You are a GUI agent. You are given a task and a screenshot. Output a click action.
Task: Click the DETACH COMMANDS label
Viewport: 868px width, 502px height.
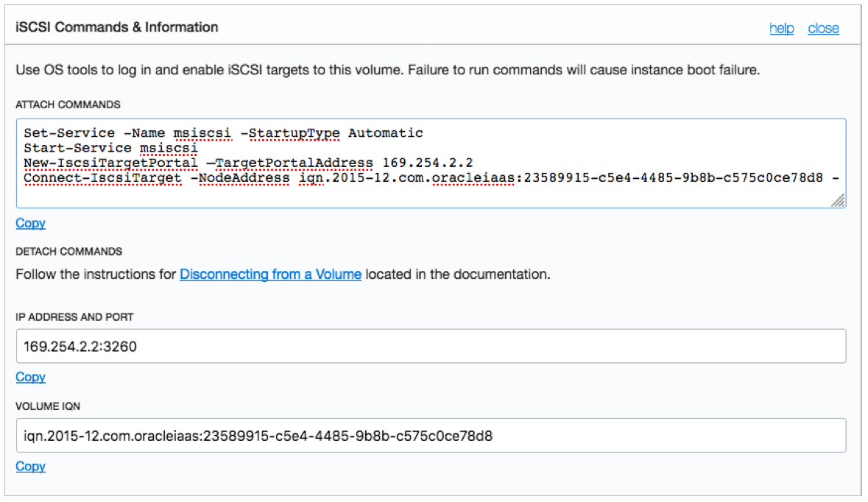68,252
